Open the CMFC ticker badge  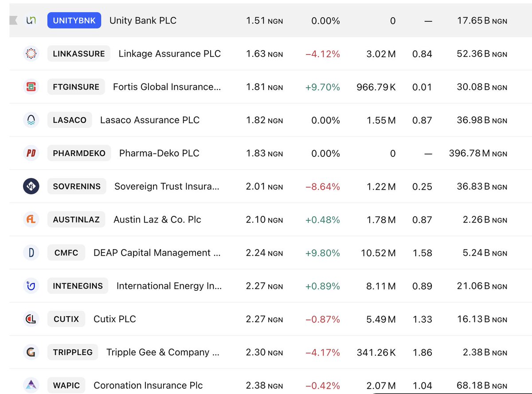click(x=66, y=253)
